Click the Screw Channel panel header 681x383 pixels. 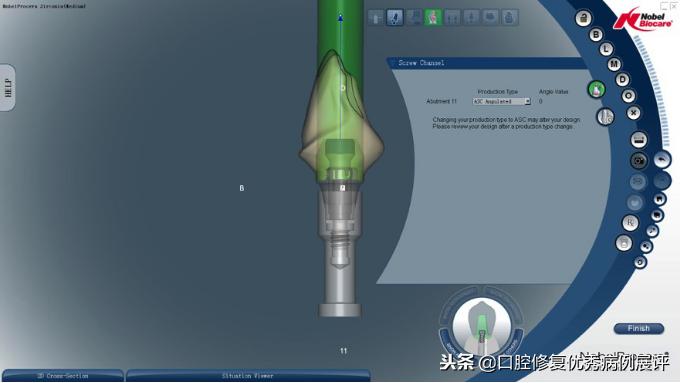tap(486, 63)
